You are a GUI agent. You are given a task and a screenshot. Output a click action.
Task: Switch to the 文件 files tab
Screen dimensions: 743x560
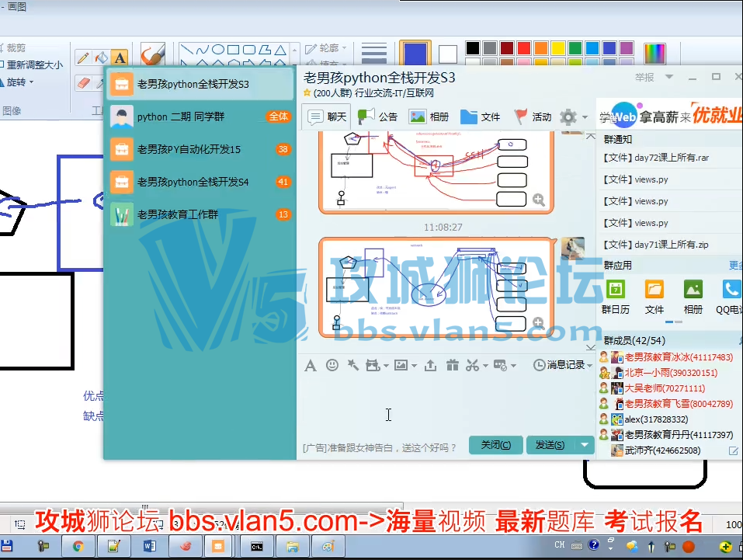pos(480,117)
